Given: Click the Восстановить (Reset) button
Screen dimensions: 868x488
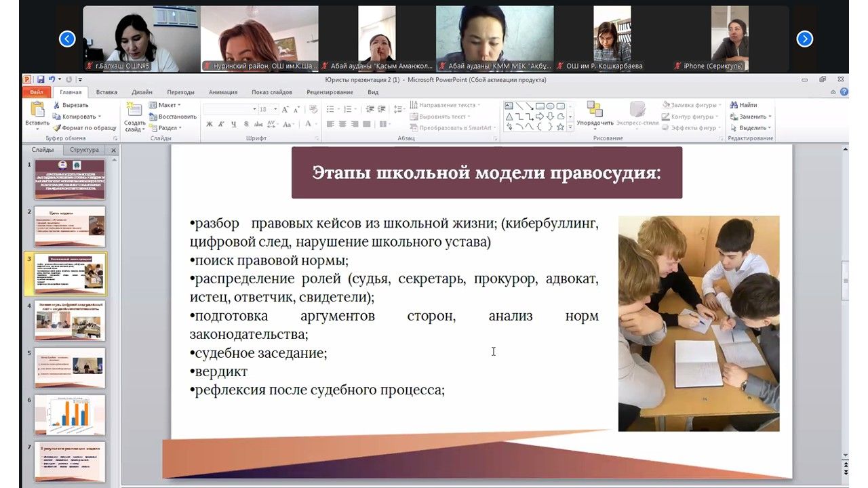Looking at the screenshot, I should click(x=174, y=117).
